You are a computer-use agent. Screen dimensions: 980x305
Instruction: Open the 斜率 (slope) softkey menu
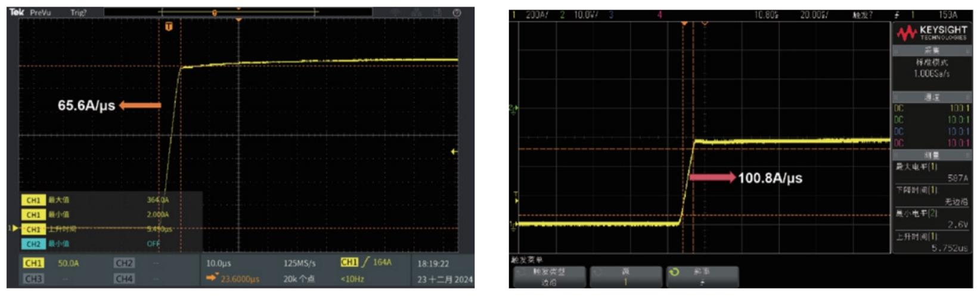(702, 277)
